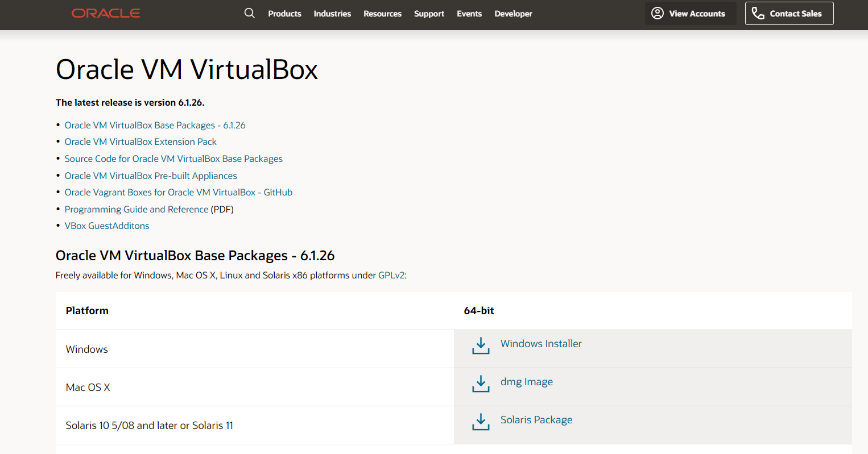Open the Events menu
The height and width of the screenshot is (454, 868).
coord(469,14)
